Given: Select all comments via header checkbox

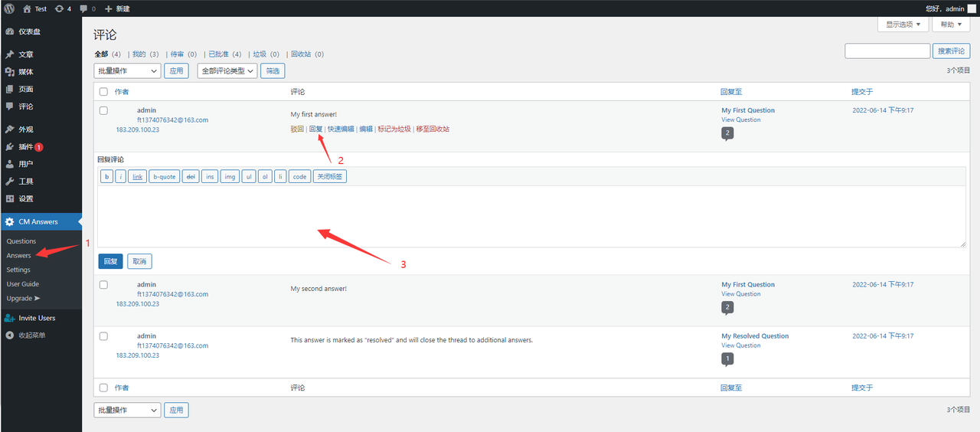Looking at the screenshot, I should pos(103,92).
